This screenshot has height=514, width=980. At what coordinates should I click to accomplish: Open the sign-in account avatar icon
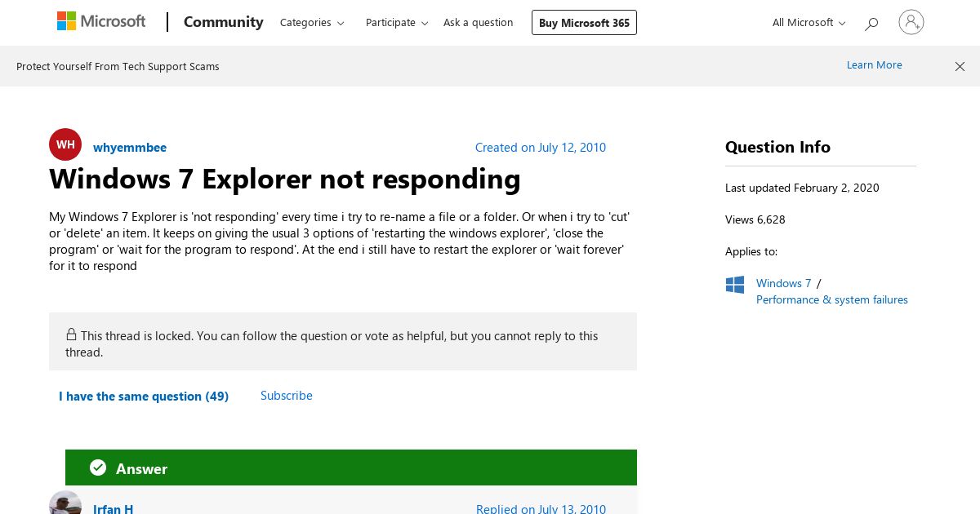[911, 22]
